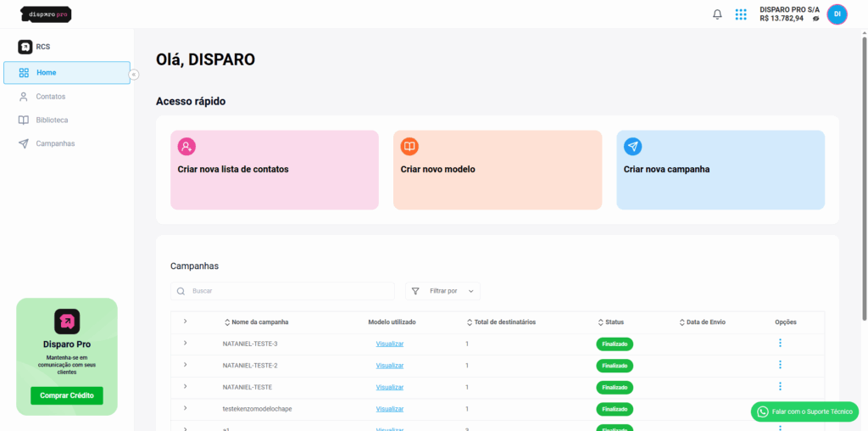Open options menu for NATANIEL-TESTE
868x431 pixels.
tap(780, 386)
